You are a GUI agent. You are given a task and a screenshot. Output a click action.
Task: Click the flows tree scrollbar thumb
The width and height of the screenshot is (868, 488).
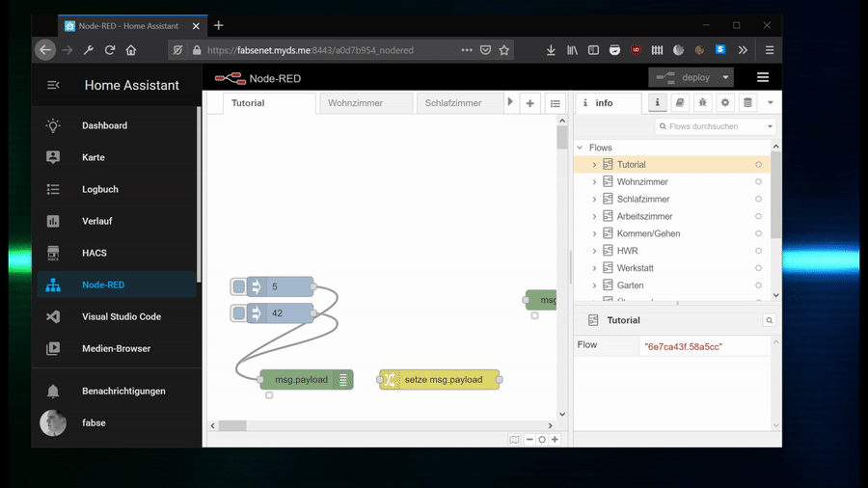pyautogui.click(x=775, y=194)
